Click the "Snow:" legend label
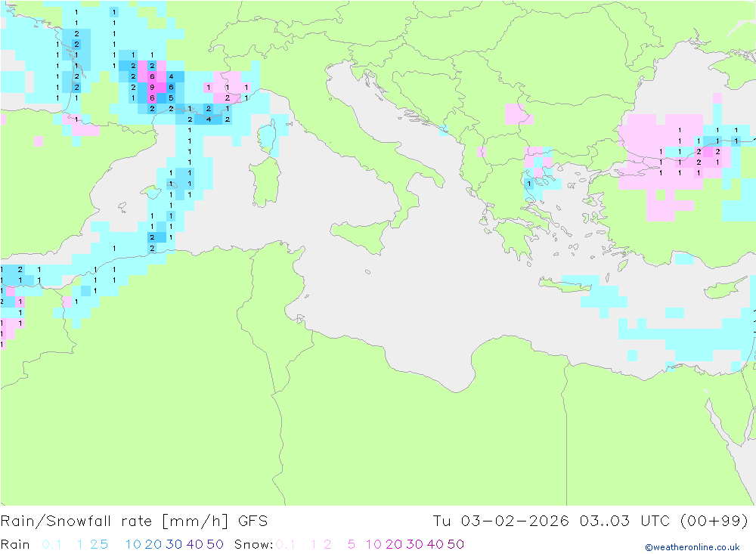 [x=253, y=544]
